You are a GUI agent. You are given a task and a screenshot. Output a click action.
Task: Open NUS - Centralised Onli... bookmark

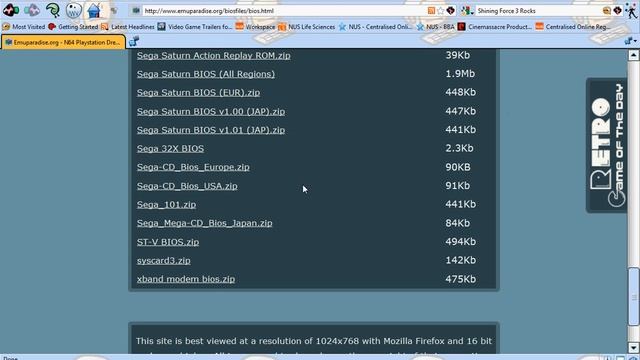pos(376,27)
